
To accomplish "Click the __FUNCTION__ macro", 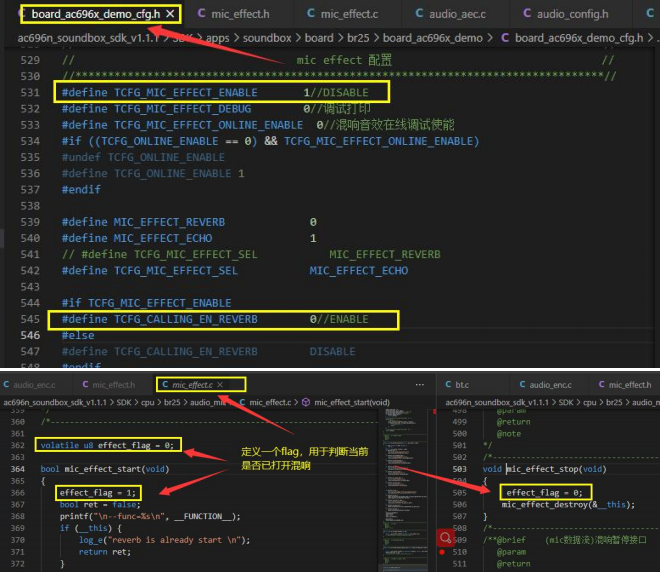I will click(202, 516).
